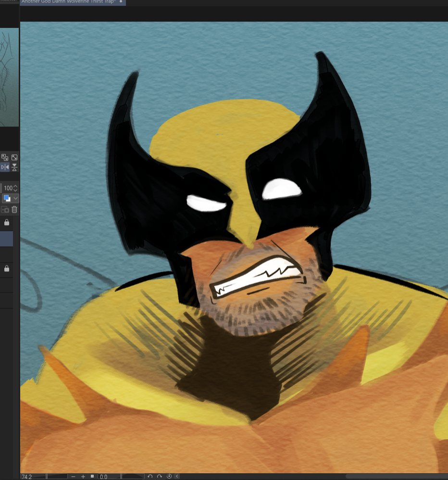Reset canvas rotation with the circular icon

169,476
